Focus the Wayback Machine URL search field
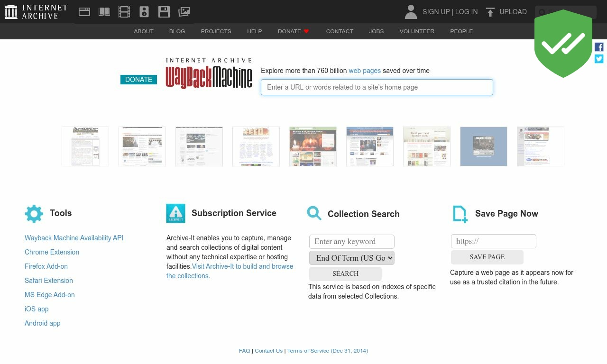This screenshot has width=607, height=364. (x=377, y=87)
